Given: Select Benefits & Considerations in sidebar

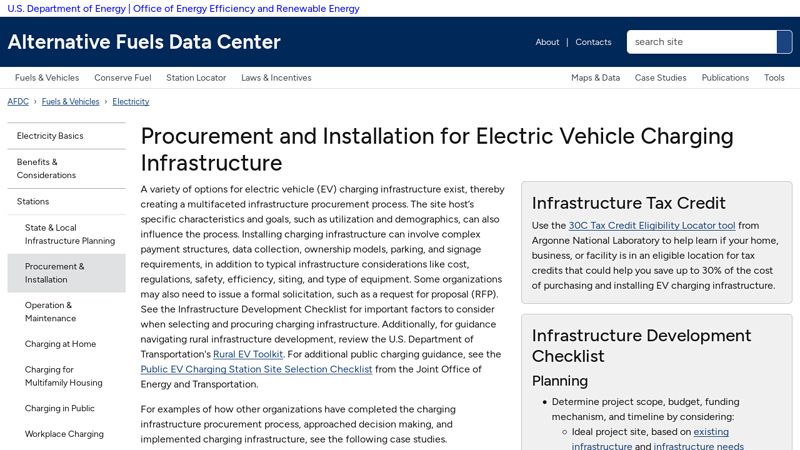Looking at the screenshot, I should coord(66,168).
